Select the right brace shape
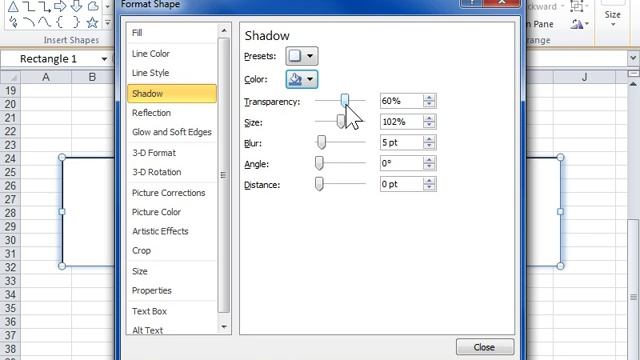The height and width of the screenshot is (360, 640). tap(76, 22)
